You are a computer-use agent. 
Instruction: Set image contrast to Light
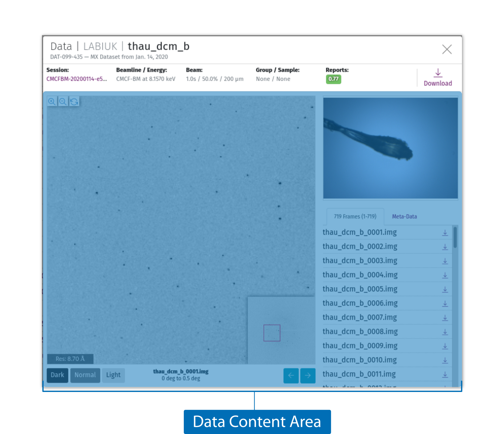click(x=113, y=375)
